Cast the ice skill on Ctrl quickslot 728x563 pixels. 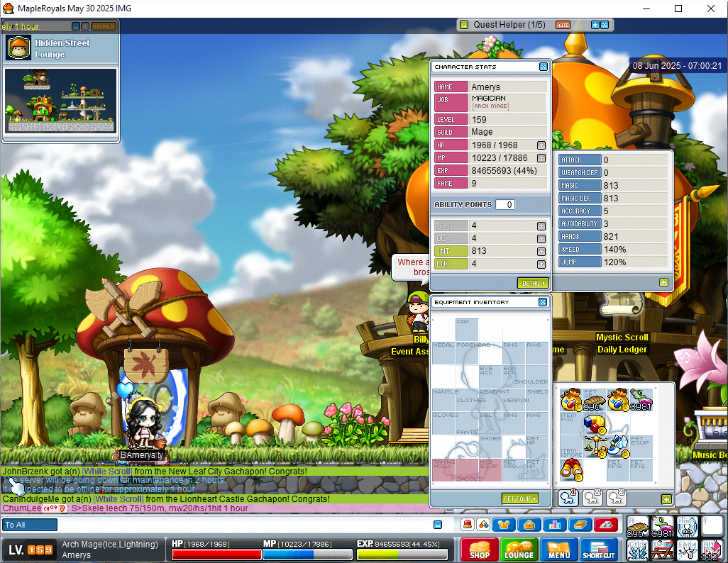[637, 550]
